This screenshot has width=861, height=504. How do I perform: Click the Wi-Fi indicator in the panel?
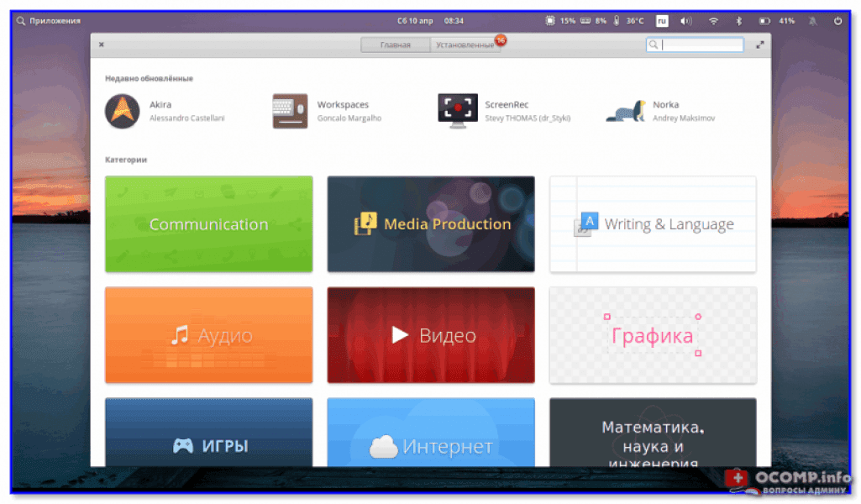point(713,21)
